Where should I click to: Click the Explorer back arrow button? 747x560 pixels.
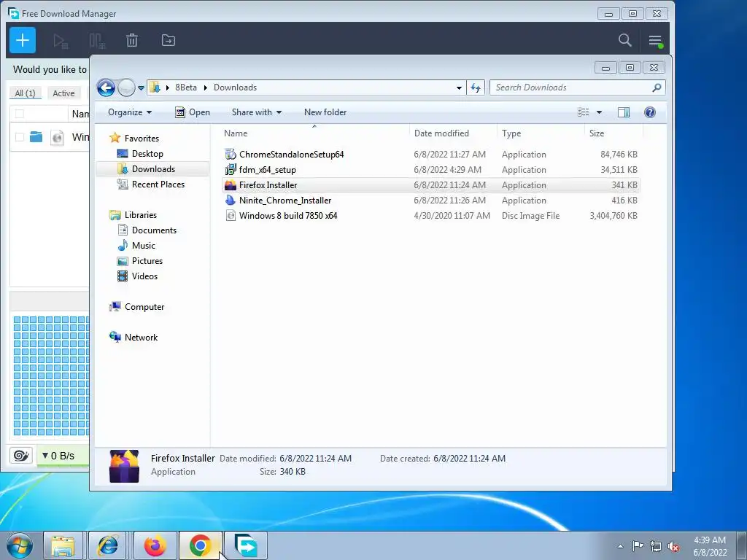[106, 87]
